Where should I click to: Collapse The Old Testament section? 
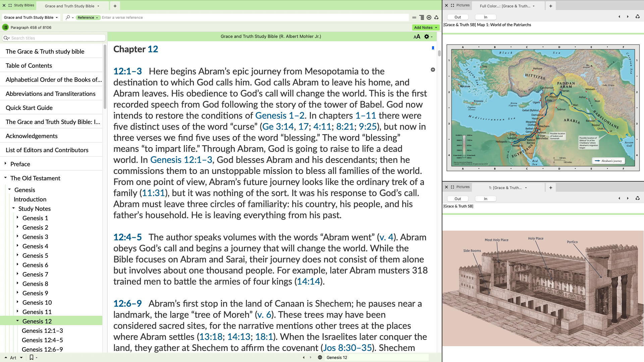tap(5, 178)
